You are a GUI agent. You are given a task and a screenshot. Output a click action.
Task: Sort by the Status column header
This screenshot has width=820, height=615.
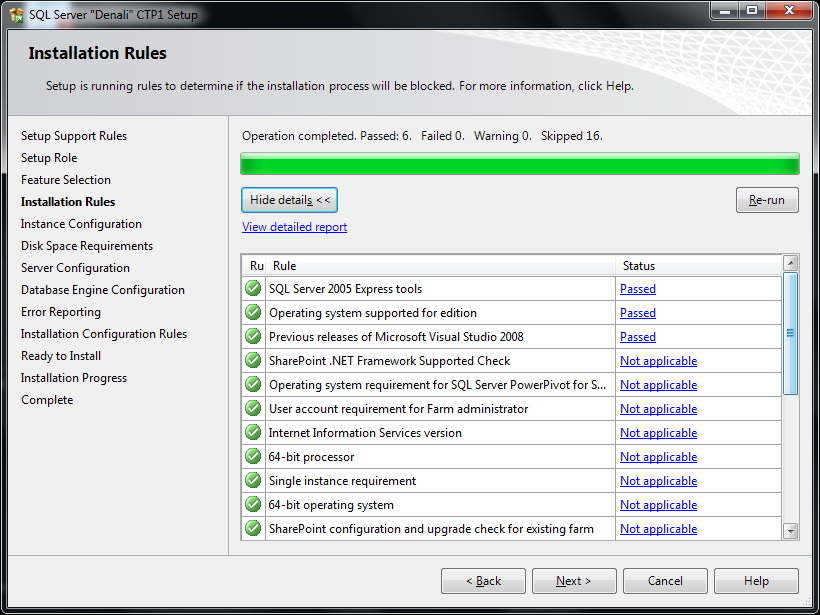[698, 266]
